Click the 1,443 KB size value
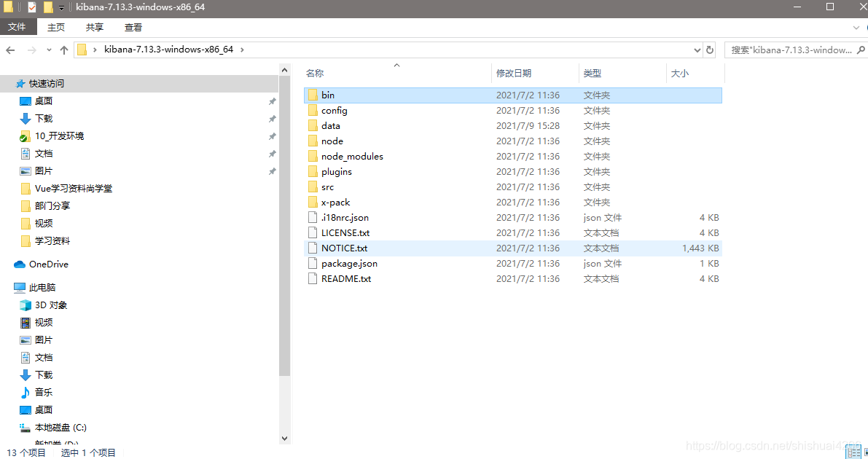Viewport: 868px width, 459px height. tap(700, 248)
